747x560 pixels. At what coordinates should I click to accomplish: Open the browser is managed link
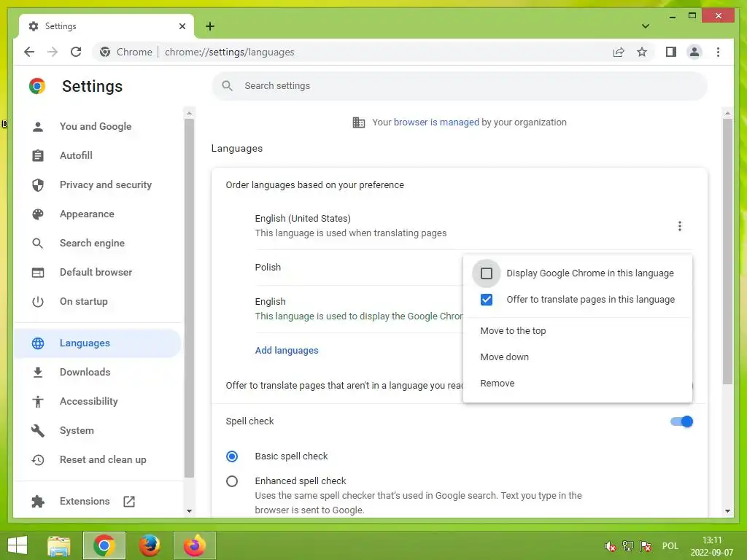[x=436, y=122]
